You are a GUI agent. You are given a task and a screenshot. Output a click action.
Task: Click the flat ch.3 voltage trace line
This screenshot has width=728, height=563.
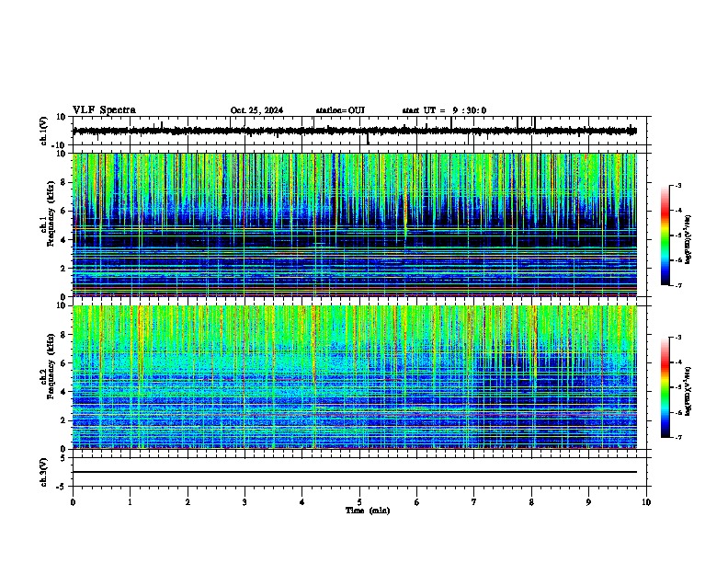point(355,472)
